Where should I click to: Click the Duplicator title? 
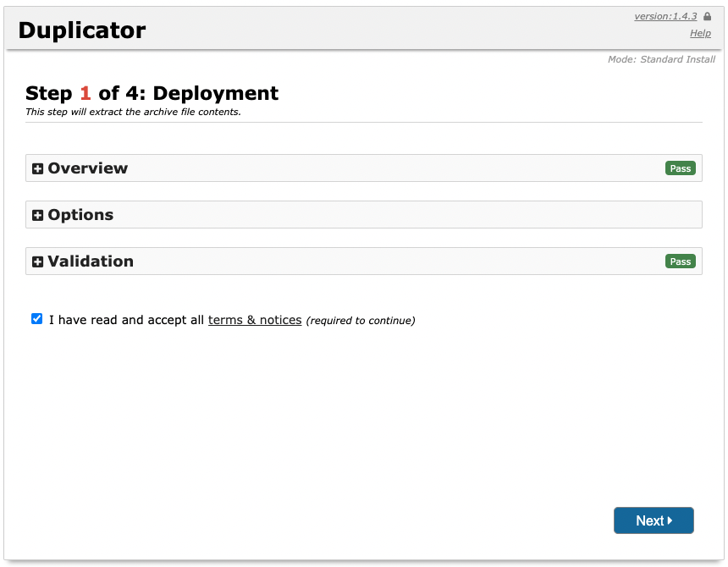[x=82, y=30]
